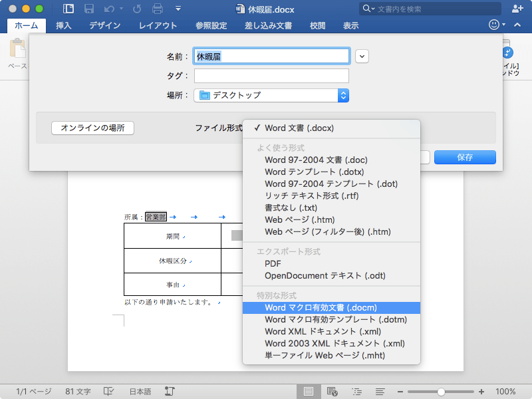Image resolution: width=532 pixels, height=399 pixels.
Task: Click the zoom in plus button
Action: 481,392
